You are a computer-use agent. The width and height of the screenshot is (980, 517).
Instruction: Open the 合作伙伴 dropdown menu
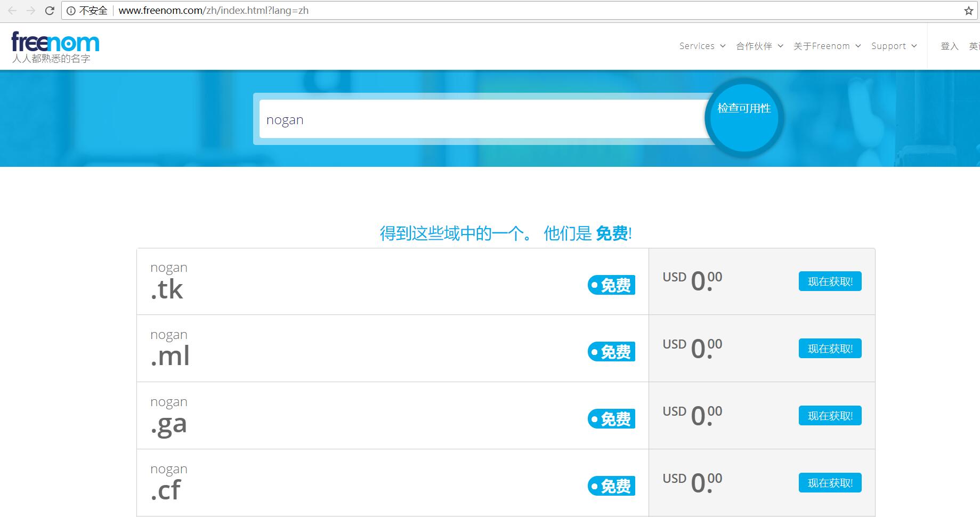coord(759,46)
